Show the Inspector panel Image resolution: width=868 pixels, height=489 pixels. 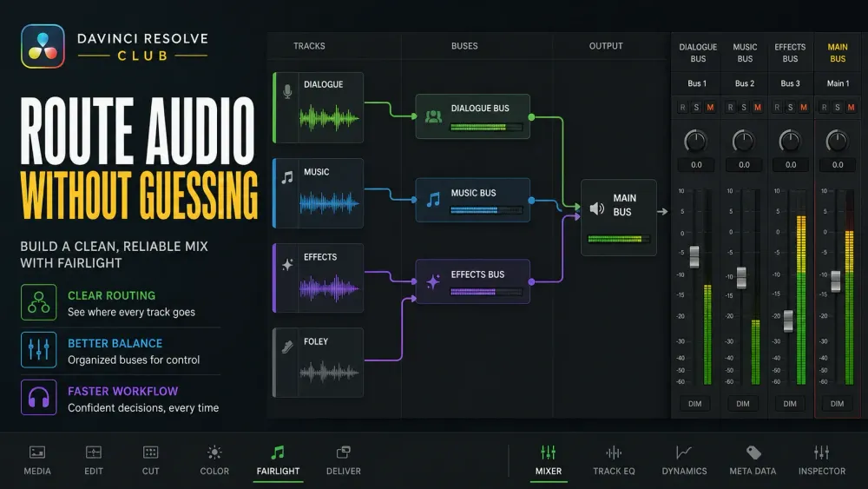click(821, 460)
